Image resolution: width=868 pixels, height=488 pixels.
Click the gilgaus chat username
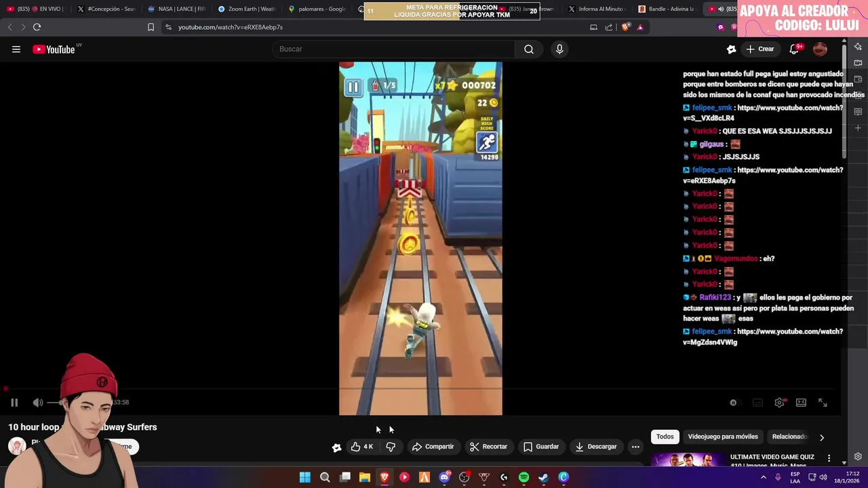point(711,144)
